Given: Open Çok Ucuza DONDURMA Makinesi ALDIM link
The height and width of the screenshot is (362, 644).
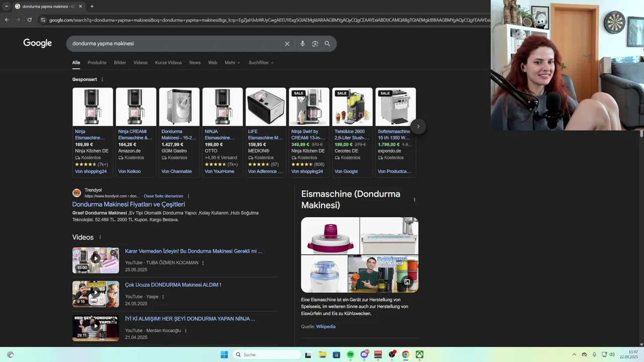Looking at the screenshot, I should point(173,285).
